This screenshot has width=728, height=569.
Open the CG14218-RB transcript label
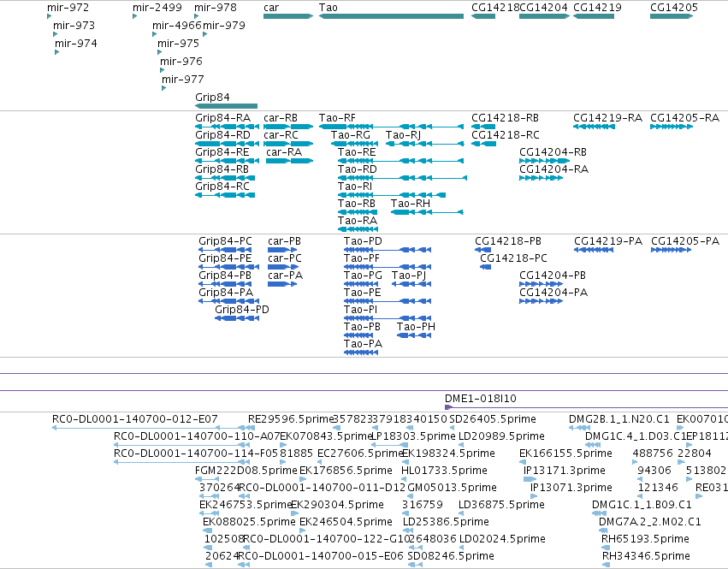505,118
